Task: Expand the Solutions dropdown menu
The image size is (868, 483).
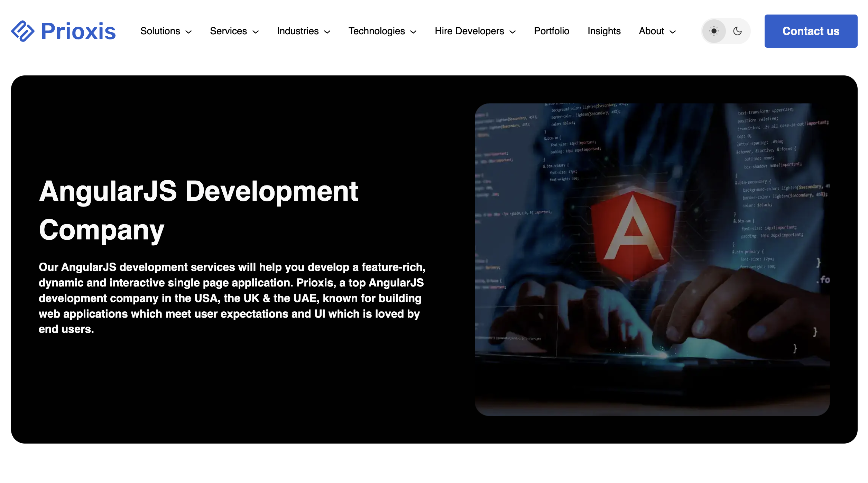Action: (x=166, y=31)
